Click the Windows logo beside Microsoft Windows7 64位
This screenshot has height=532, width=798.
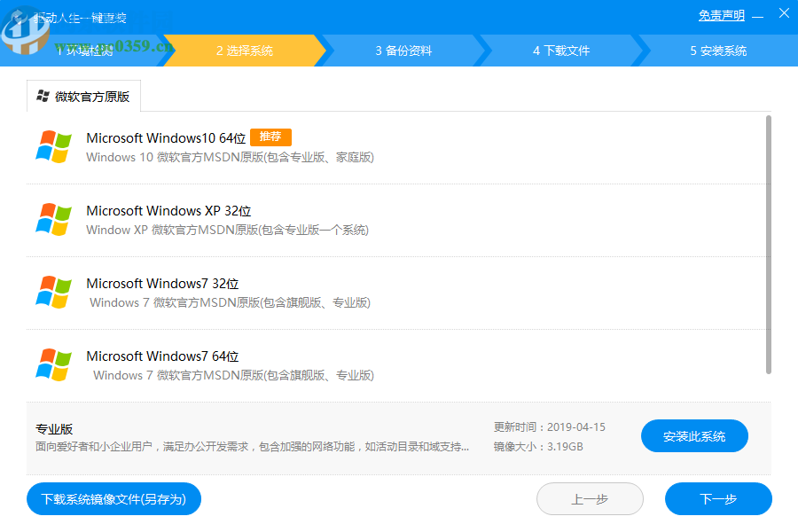click(53, 364)
